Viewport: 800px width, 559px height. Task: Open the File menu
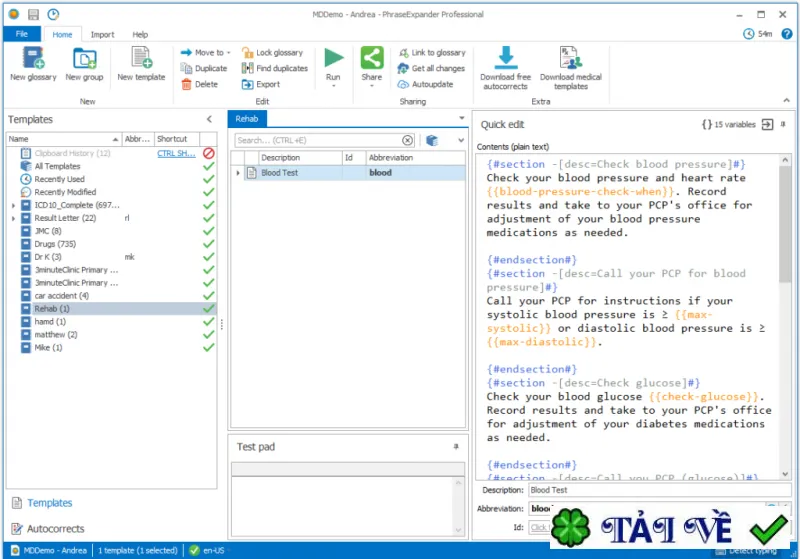point(22,34)
